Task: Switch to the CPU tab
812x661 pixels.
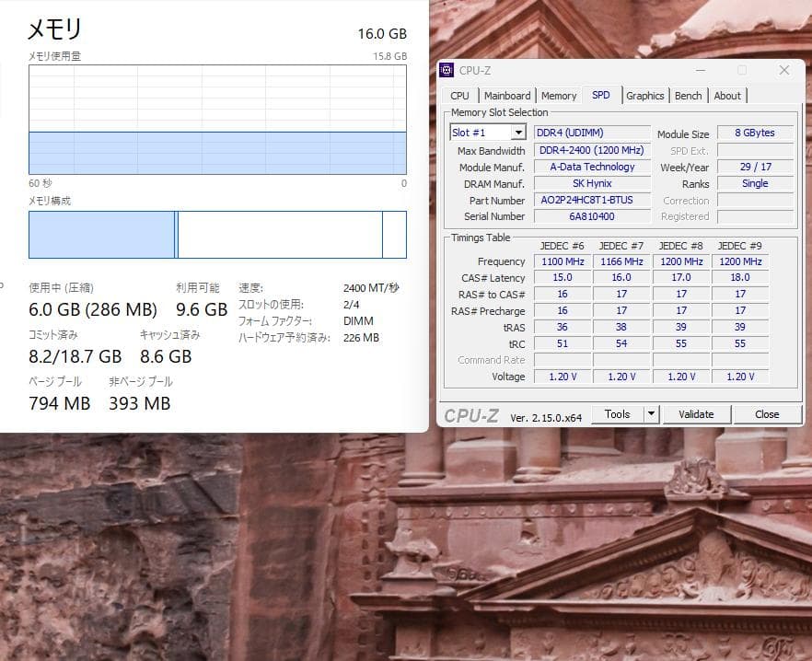Action: coord(459,95)
